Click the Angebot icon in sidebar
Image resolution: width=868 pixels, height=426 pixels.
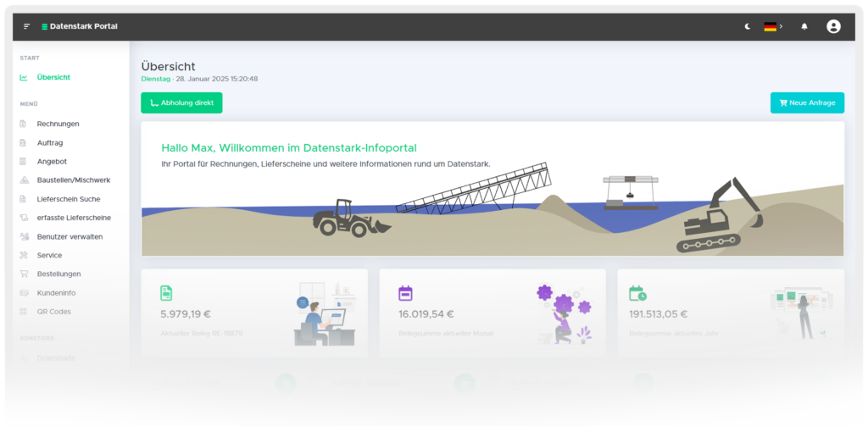23,162
